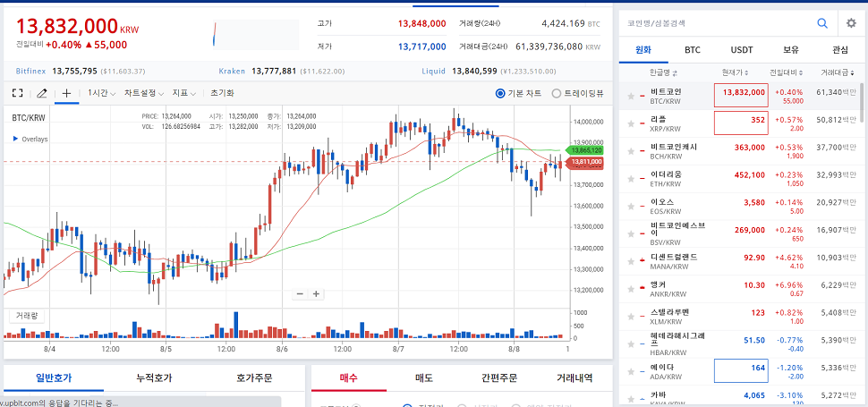Screen dimensions: 868x407
Task: Open the 호가주문 tab
Action: coord(254,378)
